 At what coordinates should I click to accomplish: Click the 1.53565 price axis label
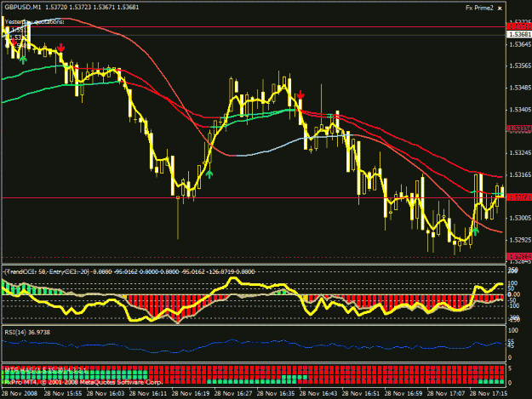coord(520,66)
